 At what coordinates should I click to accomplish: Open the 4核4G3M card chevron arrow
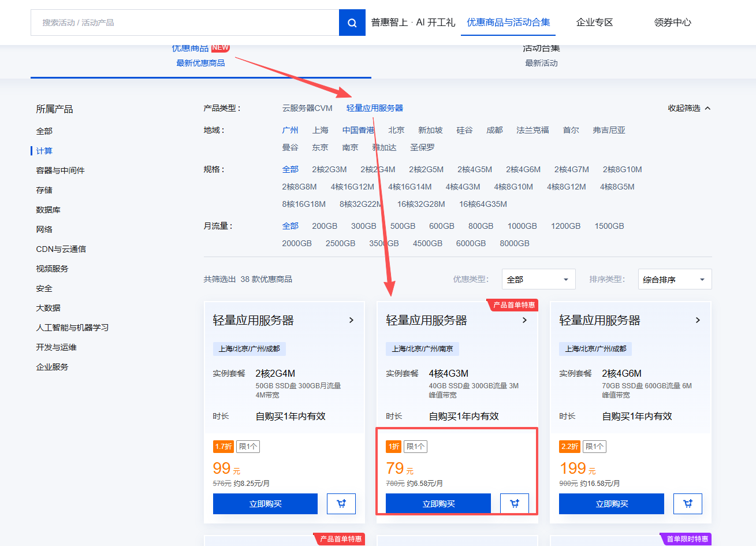point(524,320)
